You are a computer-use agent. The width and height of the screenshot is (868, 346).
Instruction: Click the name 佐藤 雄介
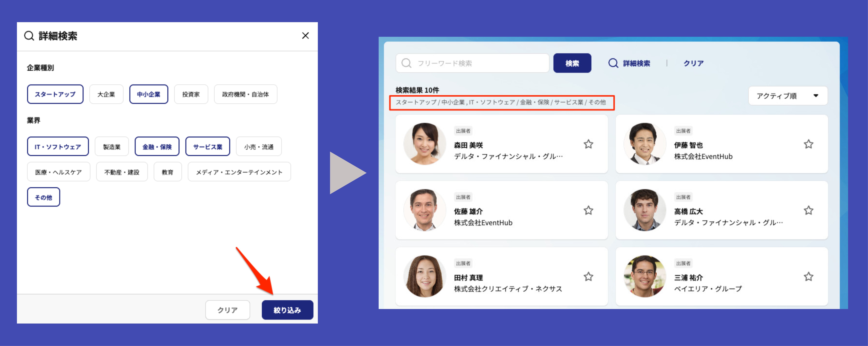[x=468, y=211]
